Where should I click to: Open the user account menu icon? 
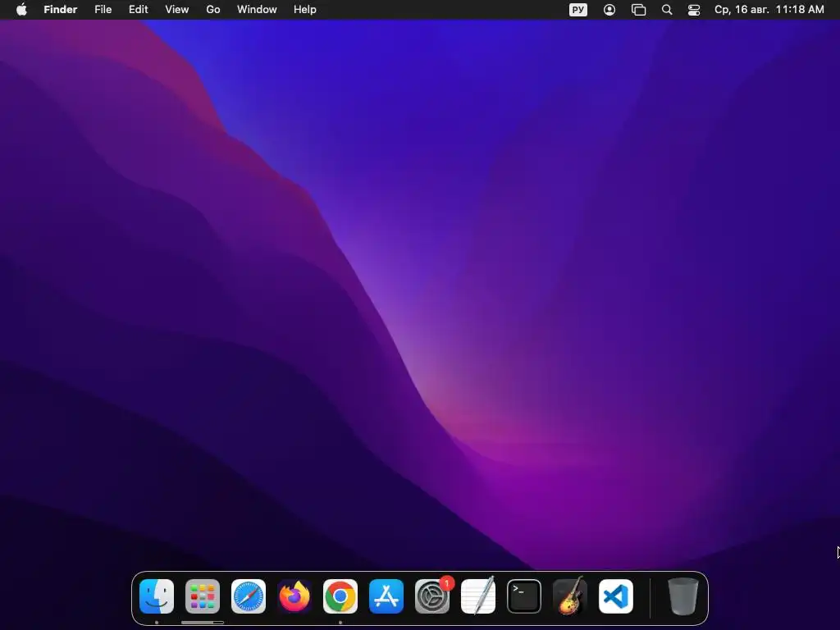[x=609, y=10]
